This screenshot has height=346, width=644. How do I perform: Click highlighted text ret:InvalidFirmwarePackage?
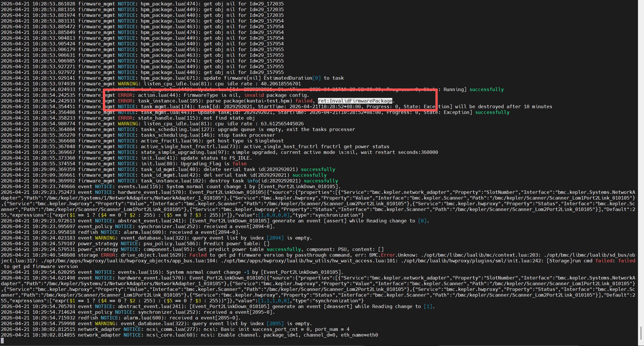pyautogui.click(x=355, y=101)
